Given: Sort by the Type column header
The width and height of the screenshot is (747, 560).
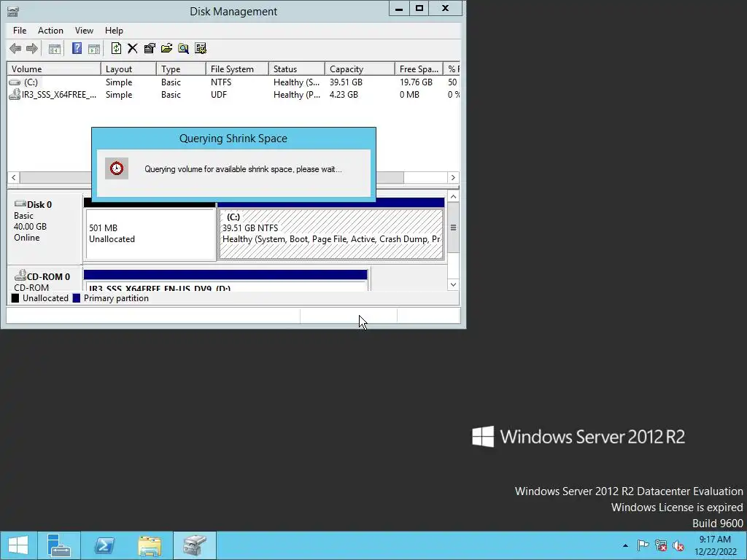Looking at the screenshot, I should [x=181, y=69].
